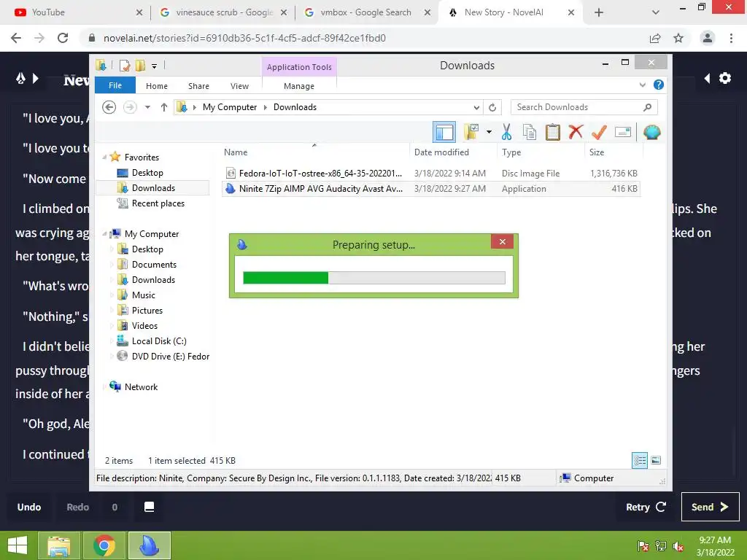Switch to large icons view in status bar

coord(656,461)
